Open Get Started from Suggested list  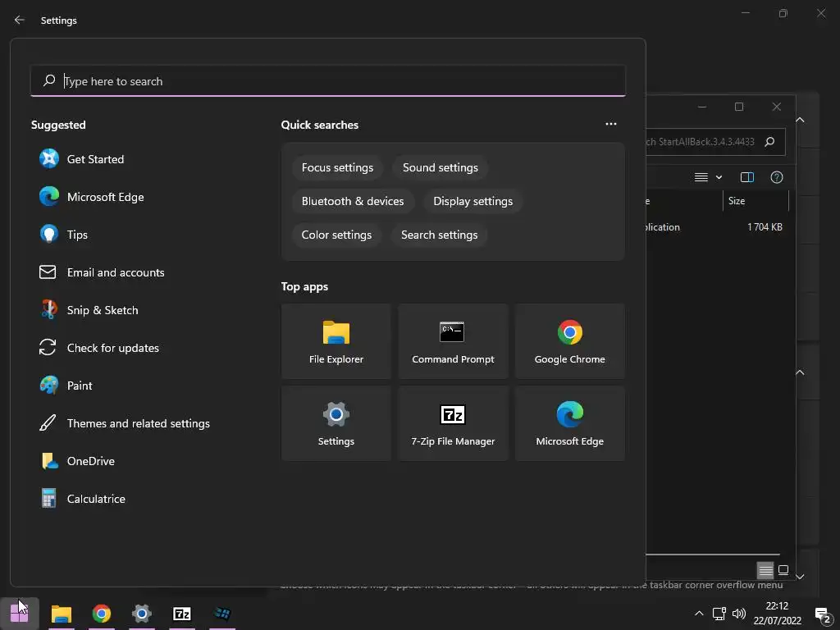pyautogui.click(x=81, y=159)
